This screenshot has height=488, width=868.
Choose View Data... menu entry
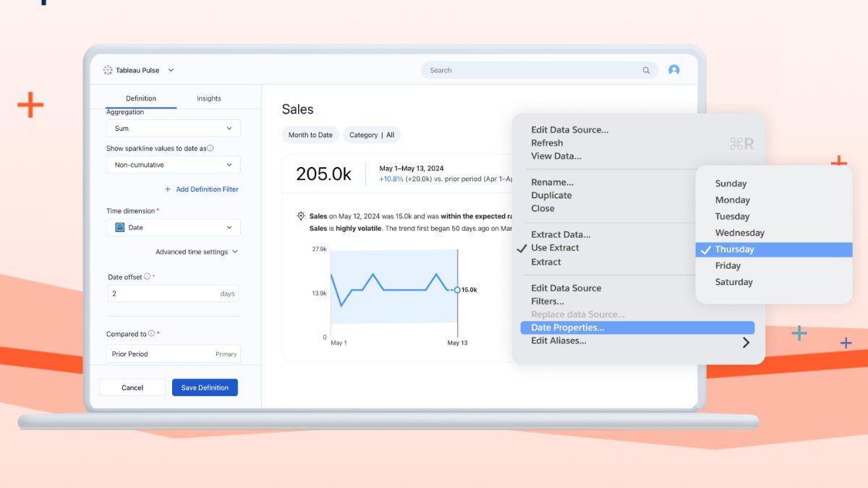pos(556,156)
